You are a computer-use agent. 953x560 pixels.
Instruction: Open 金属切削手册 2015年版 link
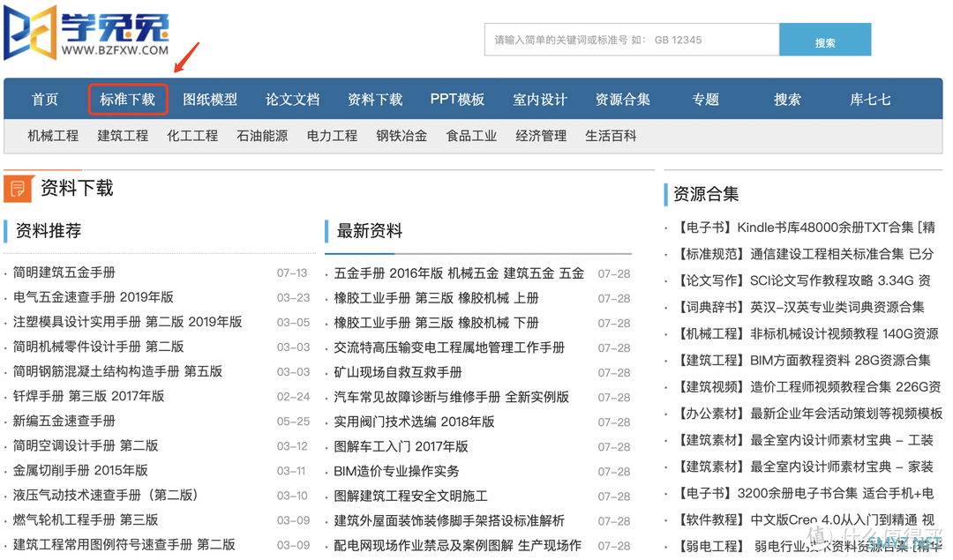point(80,470)
